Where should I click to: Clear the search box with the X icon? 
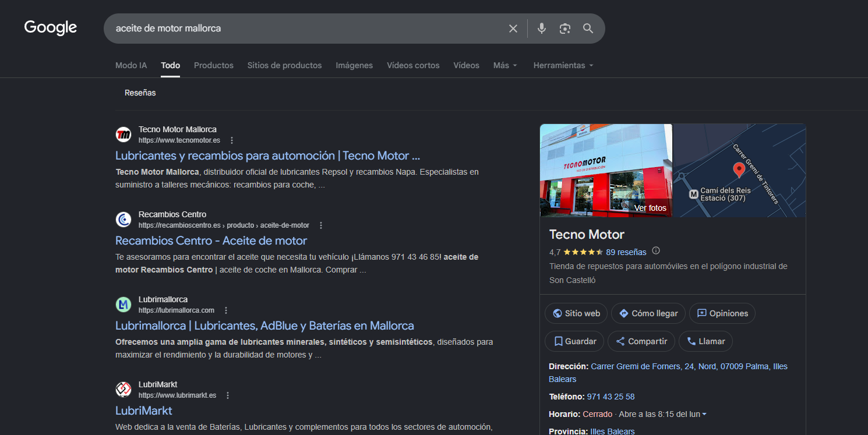tap(513, 29)
